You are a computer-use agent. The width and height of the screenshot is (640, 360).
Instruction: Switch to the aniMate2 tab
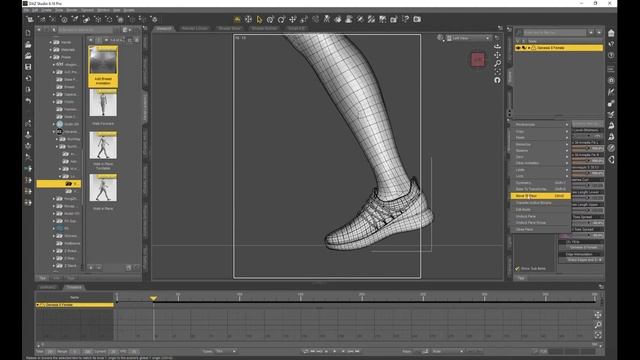click(48, 287)
